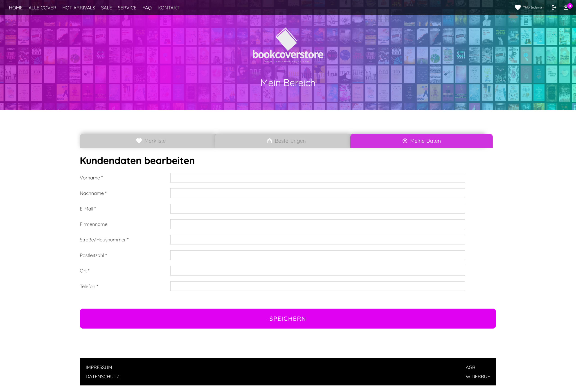The height and width of the screenshot is (392, 576).
Task: Select the Postleitzahl text field
Action: [x=317, y=255]
